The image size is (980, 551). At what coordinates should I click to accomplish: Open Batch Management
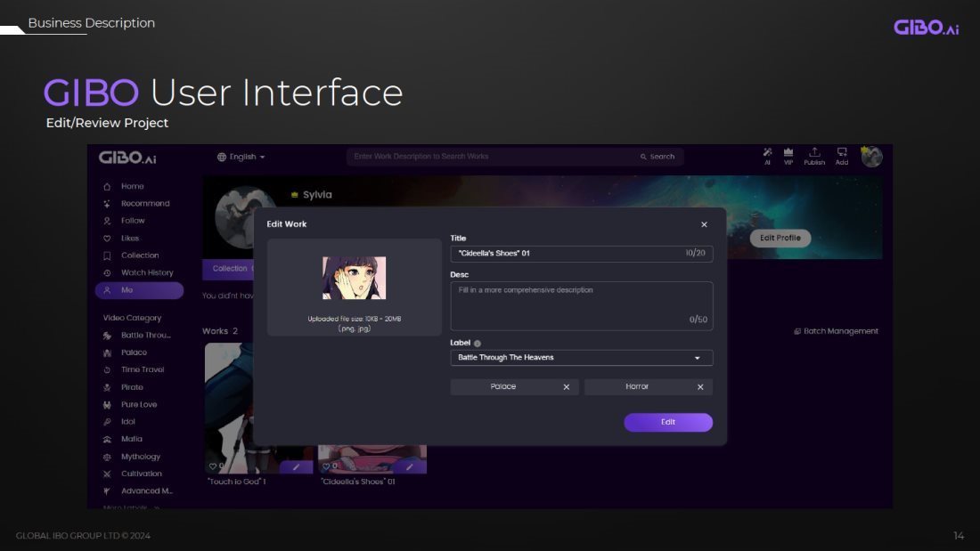tap(836, 331)
